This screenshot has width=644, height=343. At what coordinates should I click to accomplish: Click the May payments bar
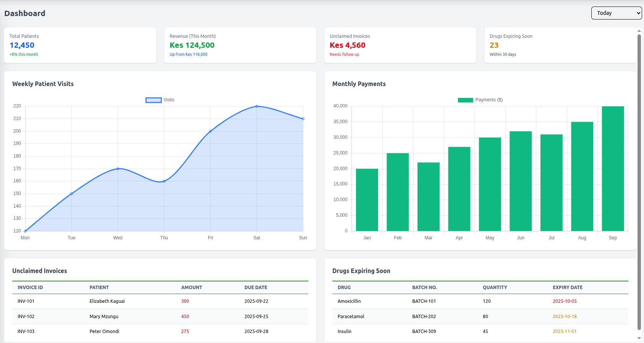tap(490, 184)
